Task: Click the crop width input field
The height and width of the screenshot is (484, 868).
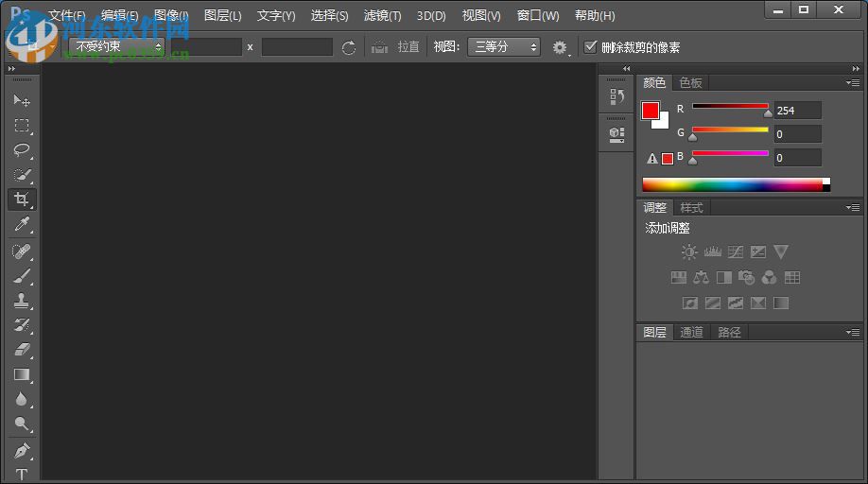Action: click(x=206, y=47)
